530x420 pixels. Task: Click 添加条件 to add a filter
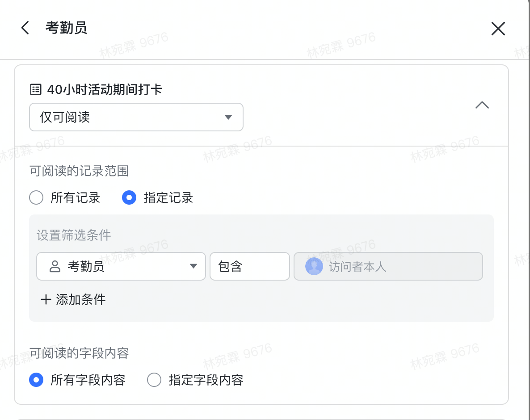80,299
